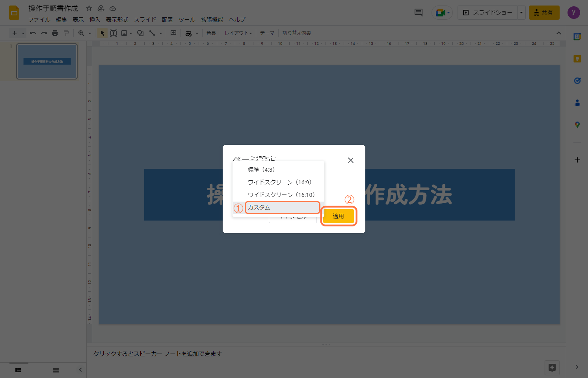Open the comment history icon
588x378 pixels.
[419, 13]
